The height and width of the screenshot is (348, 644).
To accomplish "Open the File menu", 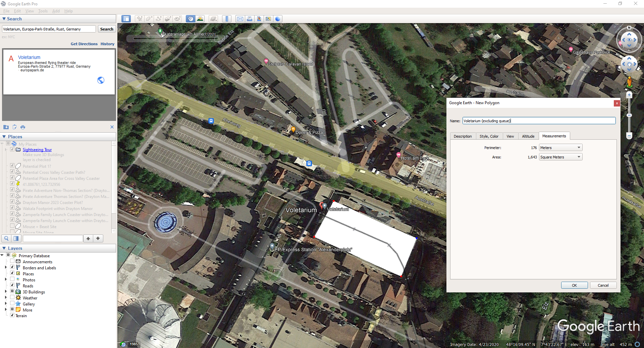I will pos(6,11).
